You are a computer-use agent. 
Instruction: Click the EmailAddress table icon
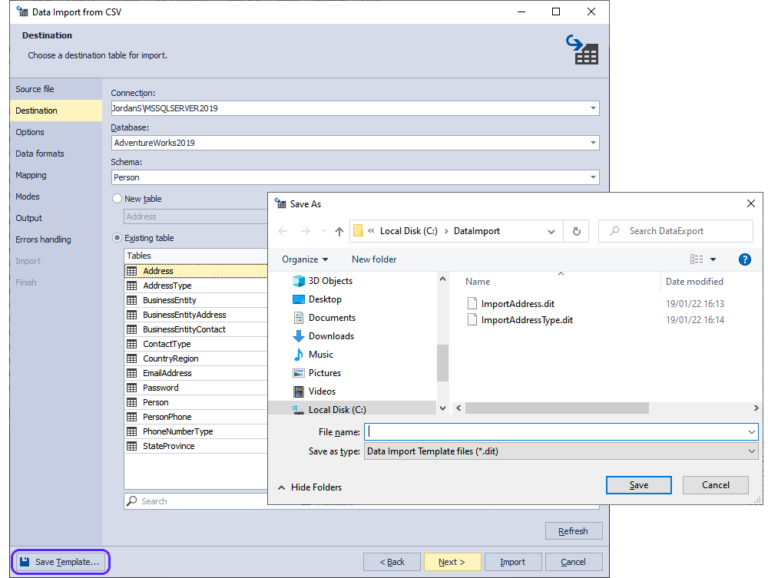tap(132, 373)
